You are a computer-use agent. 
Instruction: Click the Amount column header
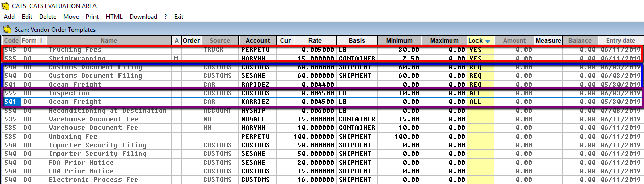(514, 41)
